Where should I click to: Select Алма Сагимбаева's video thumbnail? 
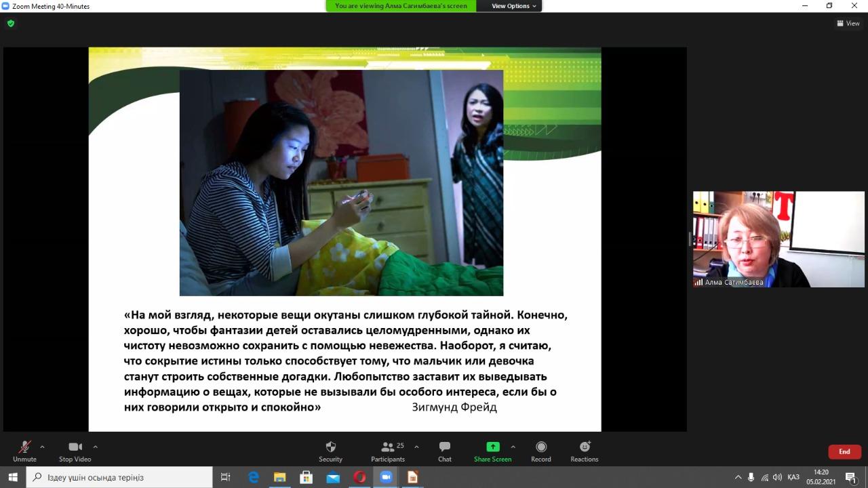778,239
